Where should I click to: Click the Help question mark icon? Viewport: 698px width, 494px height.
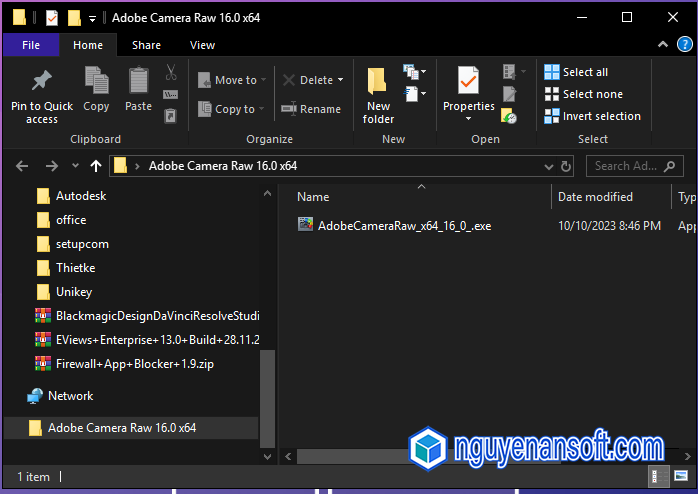(685, 44)
